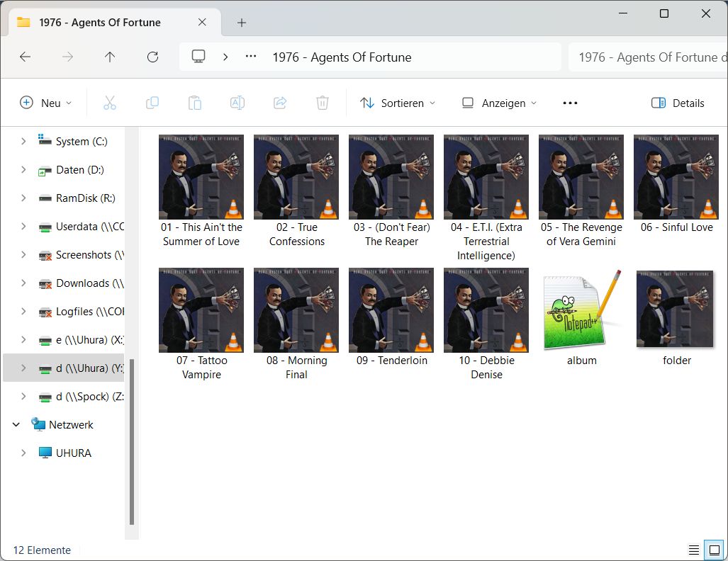Select UHURA in the sidebar

64,453
